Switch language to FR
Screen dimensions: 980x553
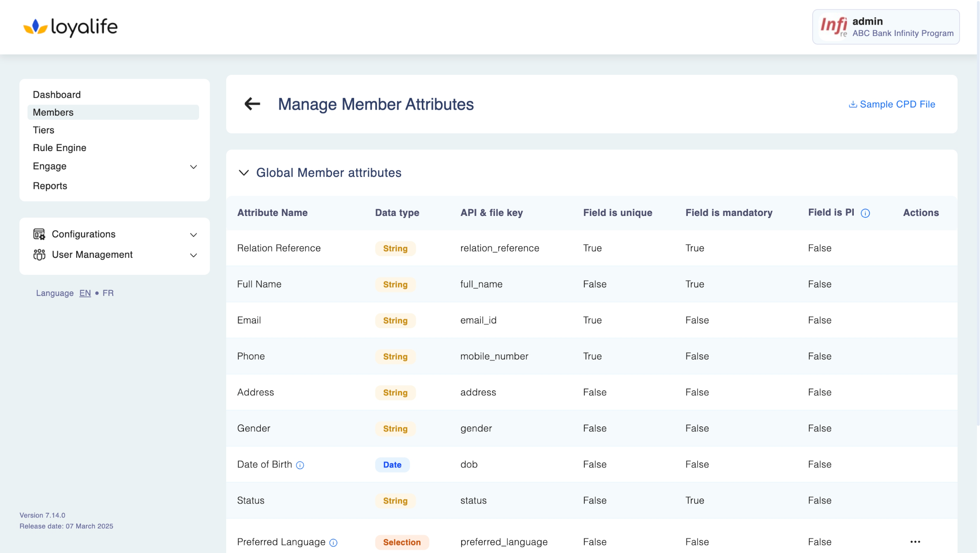(x=108, y=293)
